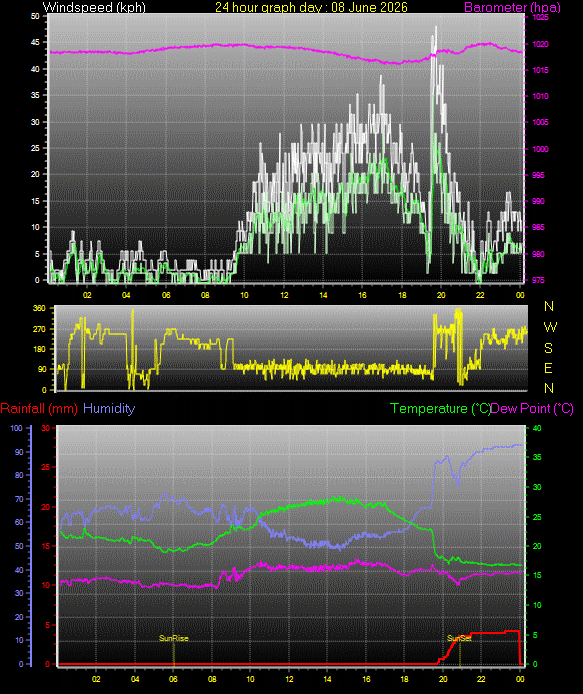Click the 22 hour tick under bottom graph
The width and height of the screenshot is (583, 694).
click(x=481, y=679)
